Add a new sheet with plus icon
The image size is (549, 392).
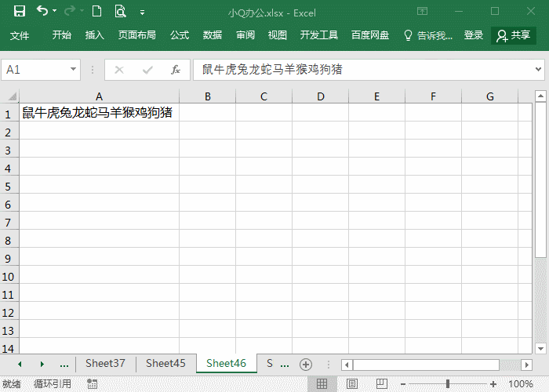click(306, 364)
